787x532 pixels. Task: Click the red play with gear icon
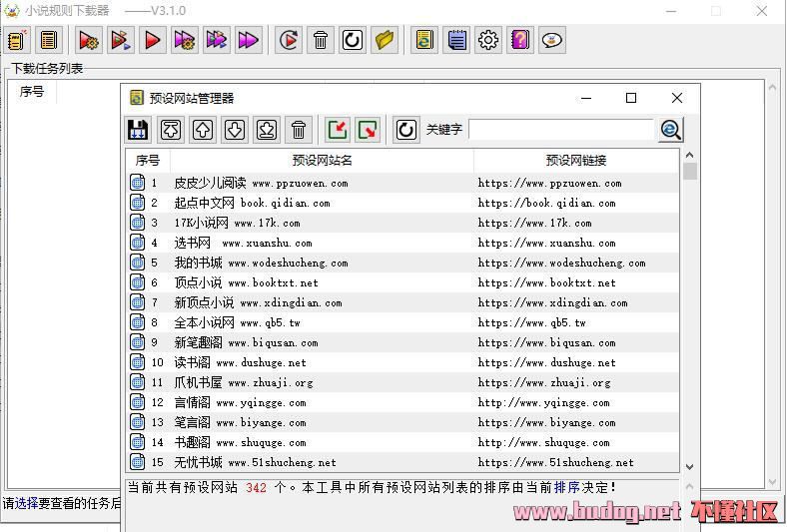click(89, 40)
